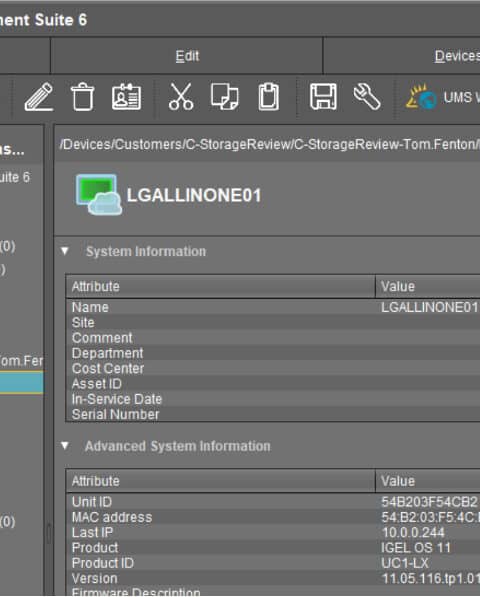Click the Attribute header in System Information
Viewport: 480px width, 597px height.
(x=220, y=286)
